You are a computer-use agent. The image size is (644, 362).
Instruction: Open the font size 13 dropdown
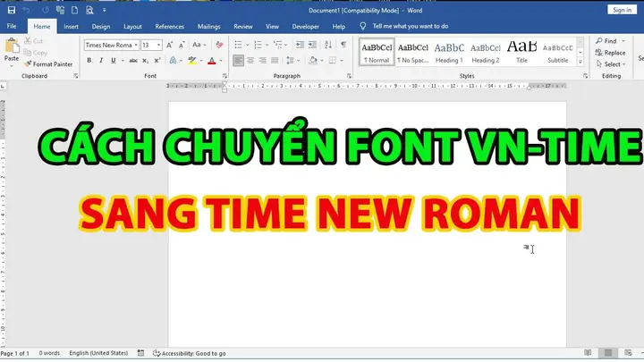[158, 46]
